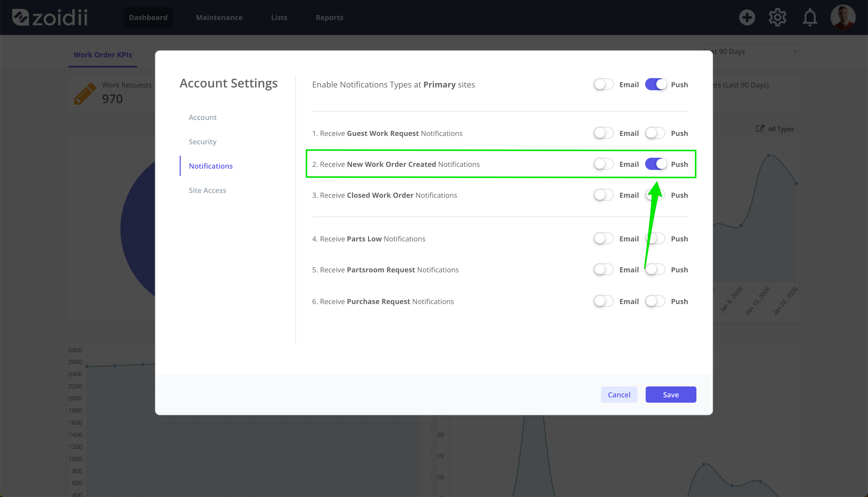The height and width of the screenshot is (497, 868).
Task: Turn off Push for Primary sites
Action: point(656,84)
